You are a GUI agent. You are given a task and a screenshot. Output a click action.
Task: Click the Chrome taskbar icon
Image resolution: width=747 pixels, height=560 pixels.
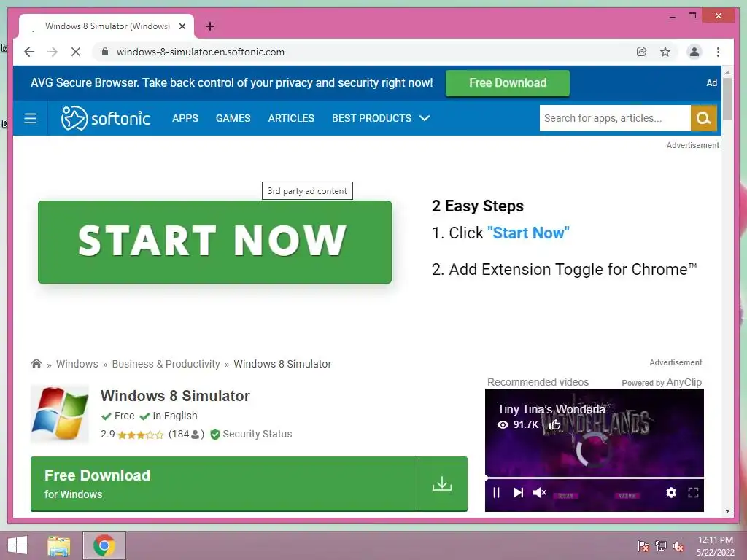coord(104,545)
